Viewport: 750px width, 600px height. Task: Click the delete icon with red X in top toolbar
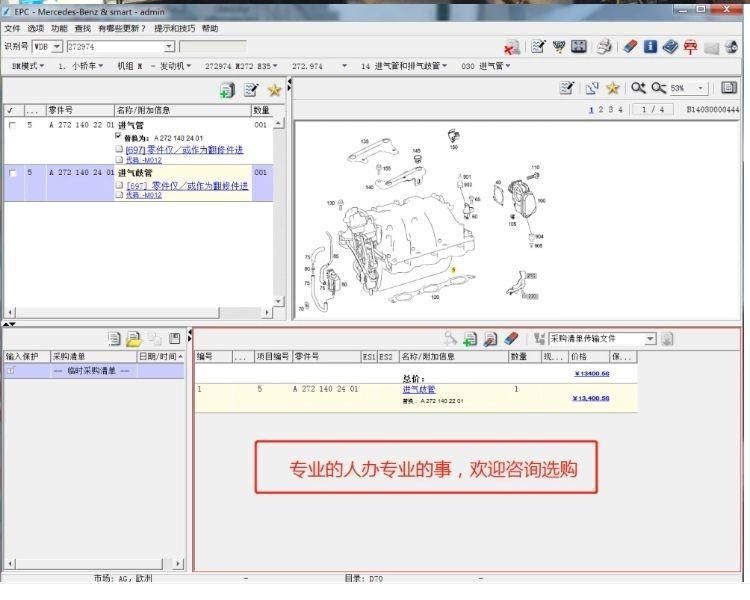point(512,47)
